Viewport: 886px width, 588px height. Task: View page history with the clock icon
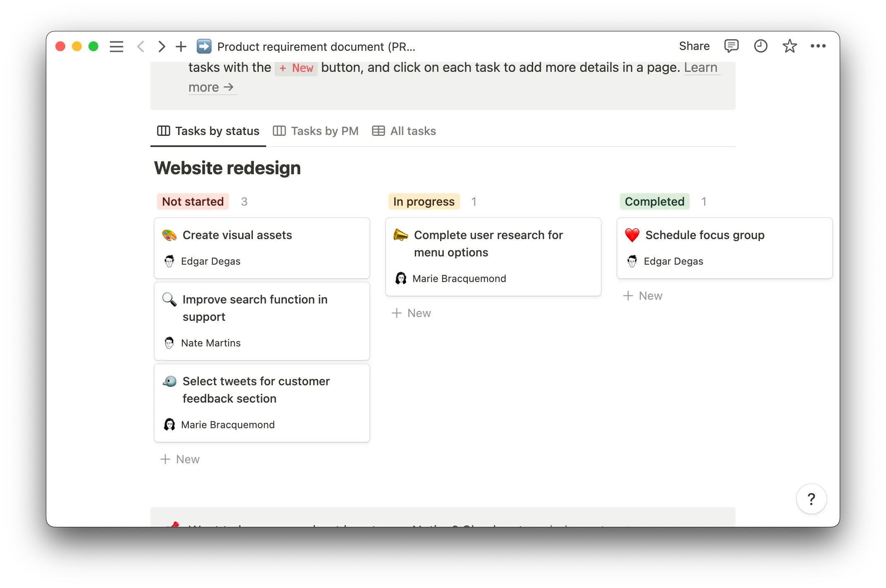click(x=760, y=46)
